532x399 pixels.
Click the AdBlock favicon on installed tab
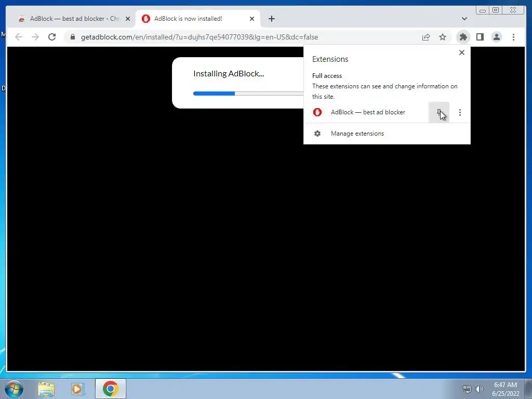point(145,19)
